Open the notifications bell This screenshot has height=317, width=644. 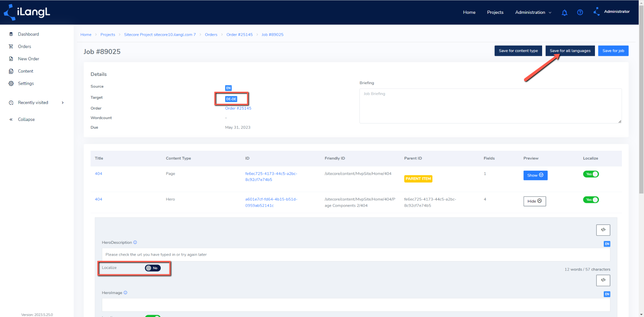pos(564,13)
